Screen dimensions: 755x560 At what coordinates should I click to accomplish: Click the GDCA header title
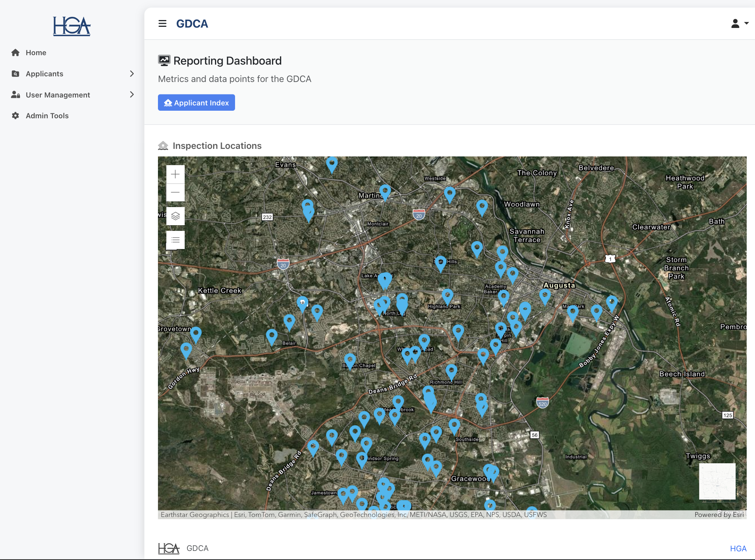coord(192,23)
